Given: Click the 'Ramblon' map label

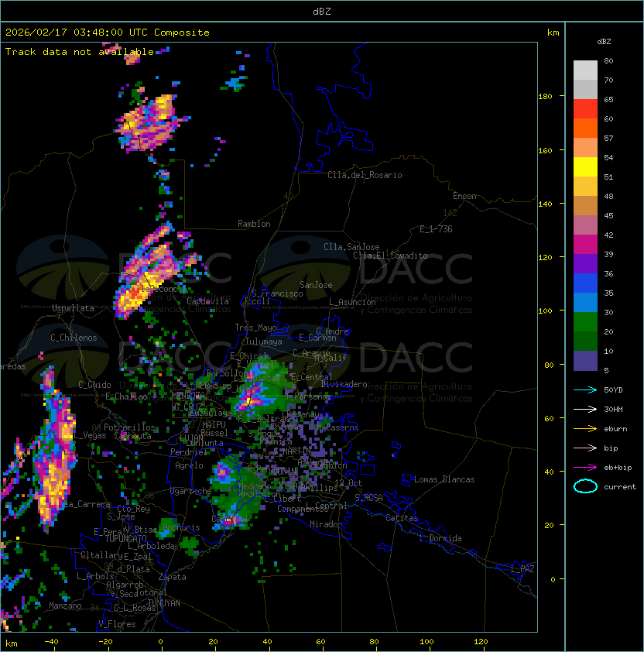Looking at the screenshot, I should [254, 224].
